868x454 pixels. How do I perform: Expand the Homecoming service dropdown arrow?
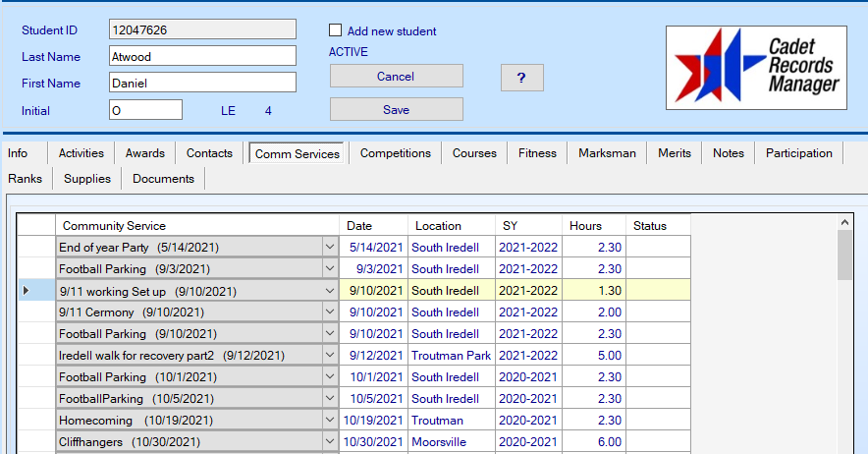pos(330,421)
